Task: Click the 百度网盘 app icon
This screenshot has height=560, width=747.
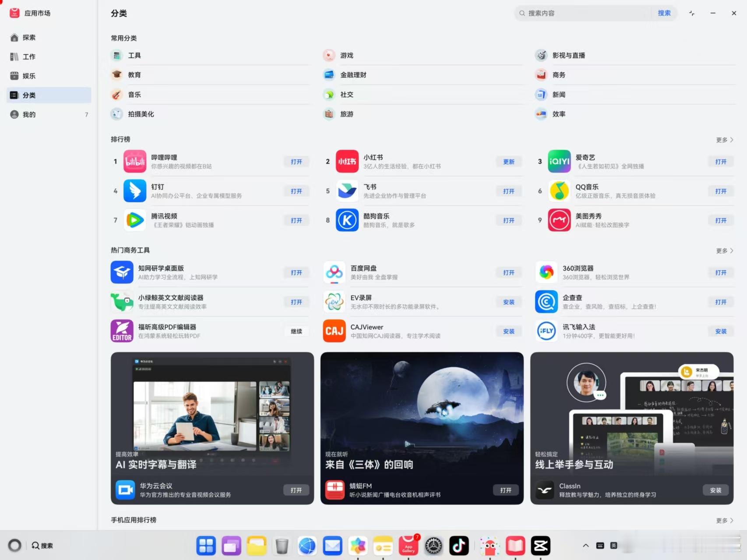Action: click(335, 272)
